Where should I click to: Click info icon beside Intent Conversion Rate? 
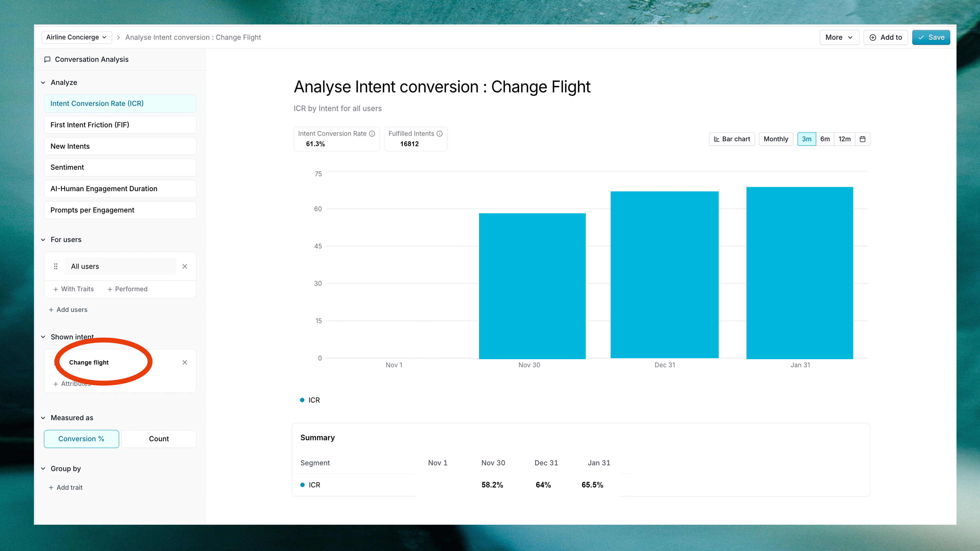(x=372, y=133)
